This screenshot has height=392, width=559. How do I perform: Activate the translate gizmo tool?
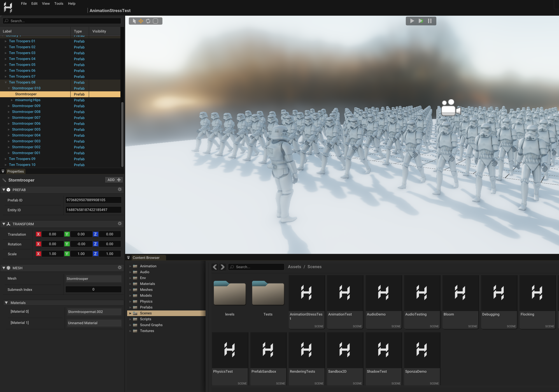[x=141, y=21]
